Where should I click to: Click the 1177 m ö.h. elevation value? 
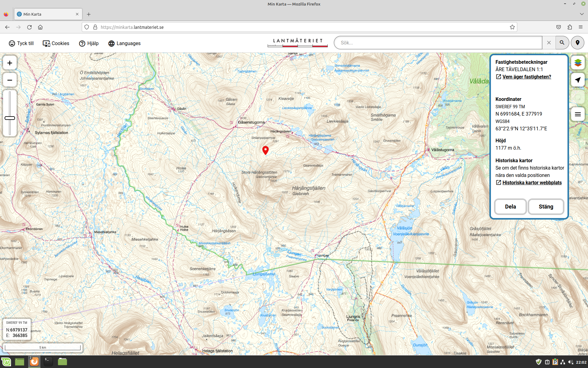[x=508, y=148]
